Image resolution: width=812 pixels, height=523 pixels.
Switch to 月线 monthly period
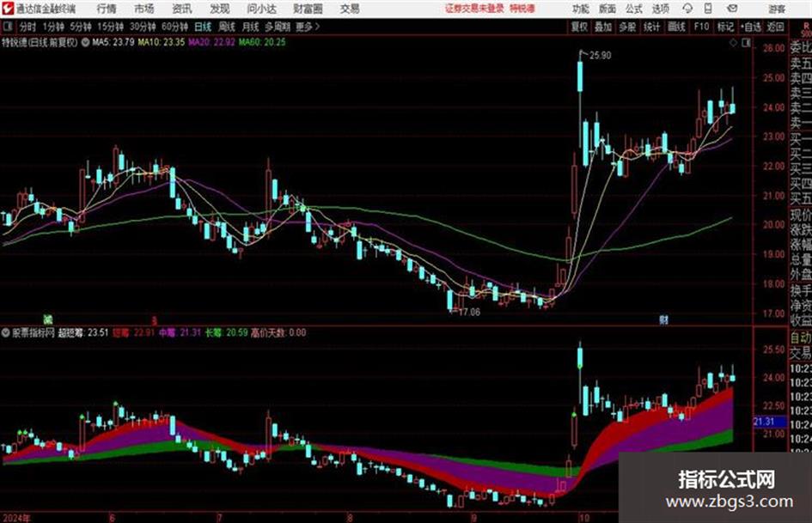[x=251, y=27]
